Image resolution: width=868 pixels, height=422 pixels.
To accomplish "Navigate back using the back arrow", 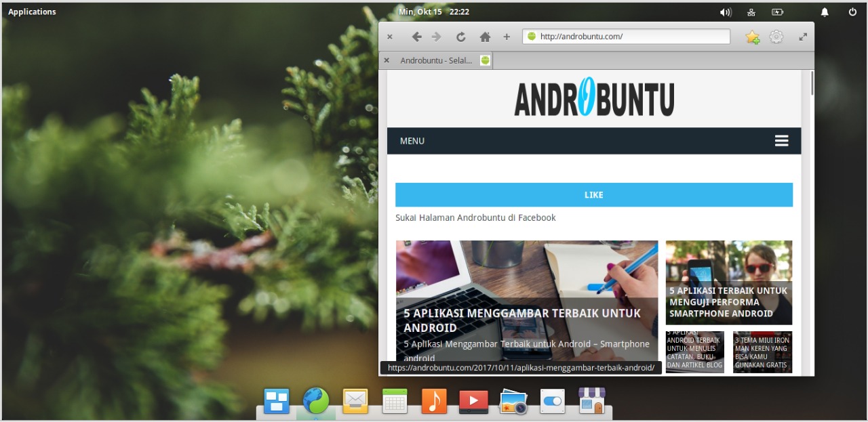I will (x=417, y=37).
